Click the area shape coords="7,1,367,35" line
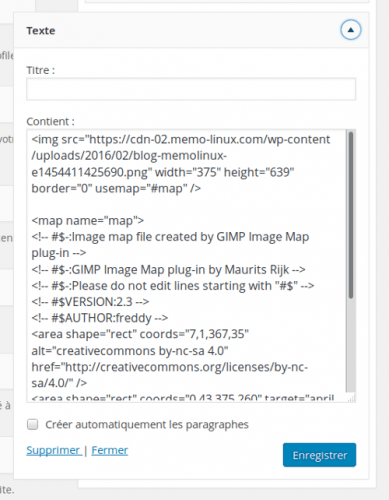This screenshot has width=389, height=500. coord(140,334)
